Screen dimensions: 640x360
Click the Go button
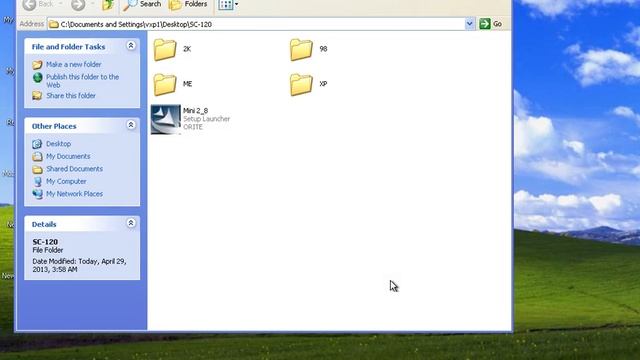(x=491, y=24)
